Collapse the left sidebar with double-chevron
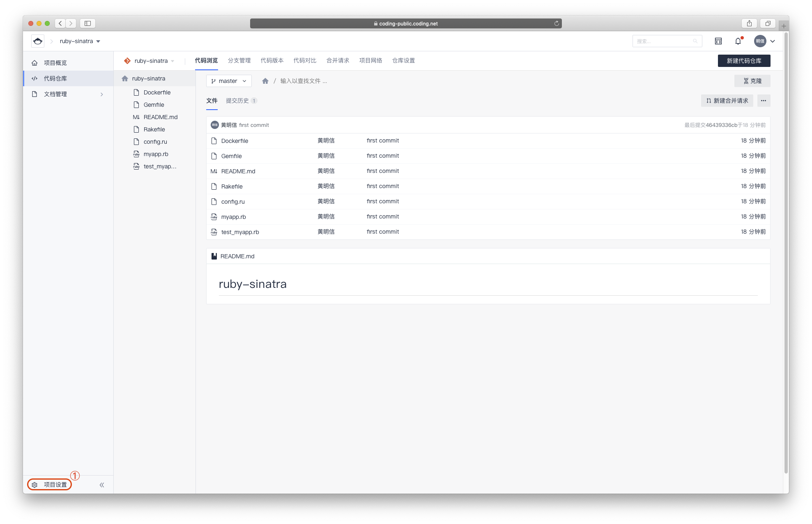812x524 pixels. click(x=102, y=485)
